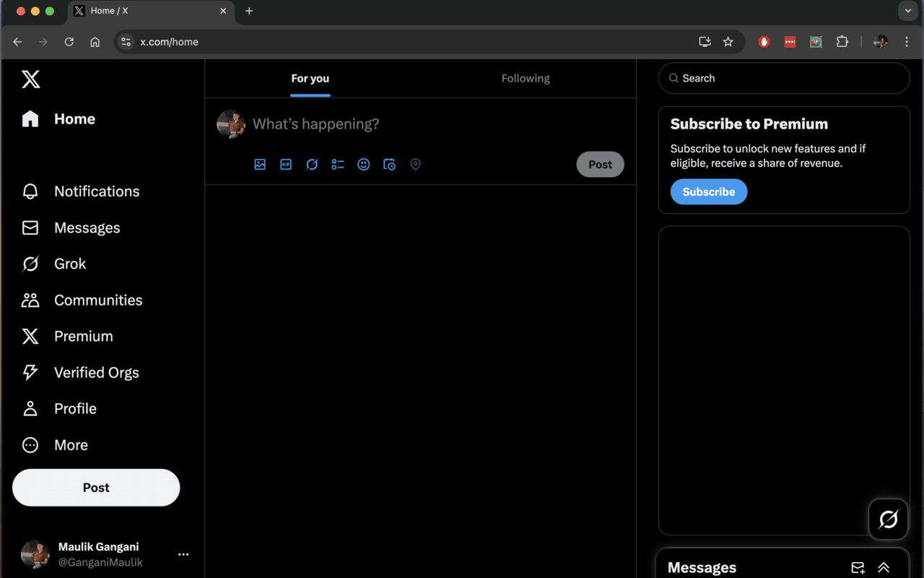
Task: Open Verified Orgs from the sidebar
Action: coord(80,372)
